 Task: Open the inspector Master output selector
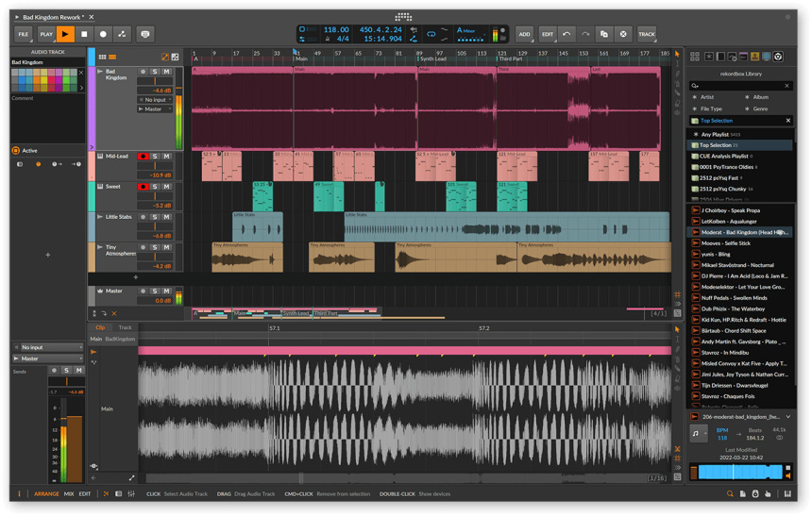47,358
